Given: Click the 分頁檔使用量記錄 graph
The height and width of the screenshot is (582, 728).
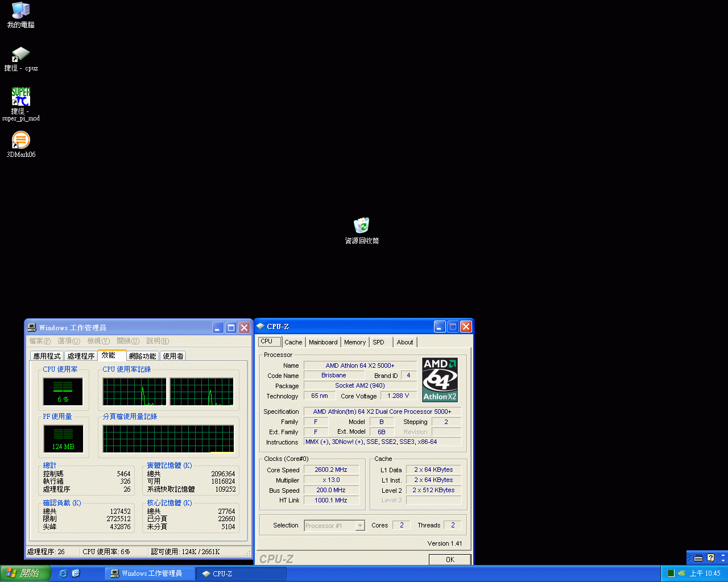Looking at the screenshot, I should pos(168,439).
